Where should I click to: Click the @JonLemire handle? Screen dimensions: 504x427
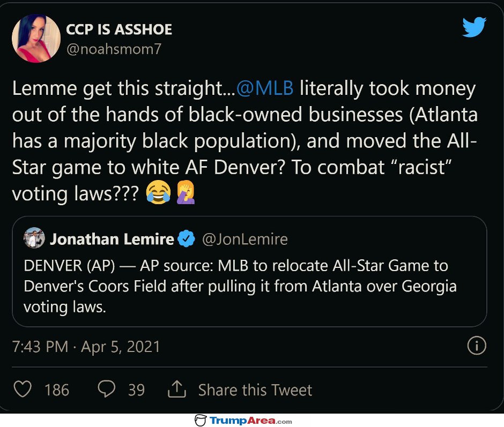click(244, 239)
